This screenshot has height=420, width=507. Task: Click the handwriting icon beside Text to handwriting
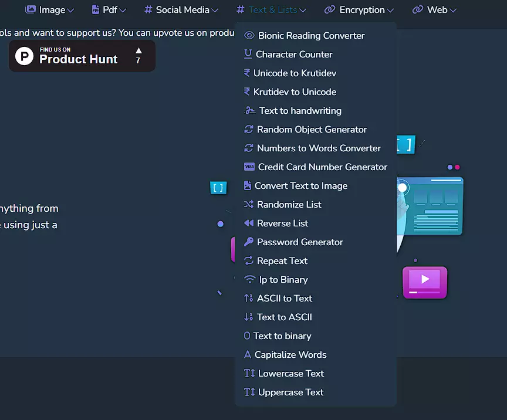[x=250, y=111]
